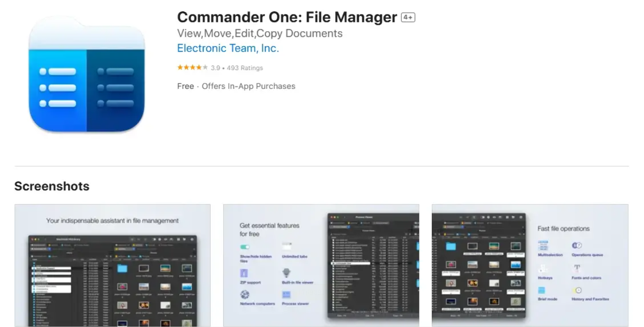Image resolution: width=644 pixels, height=327 pixels.
Task: Click the Unlimited tabs icon
Action: pyautogui.click(x=287, y=246)
